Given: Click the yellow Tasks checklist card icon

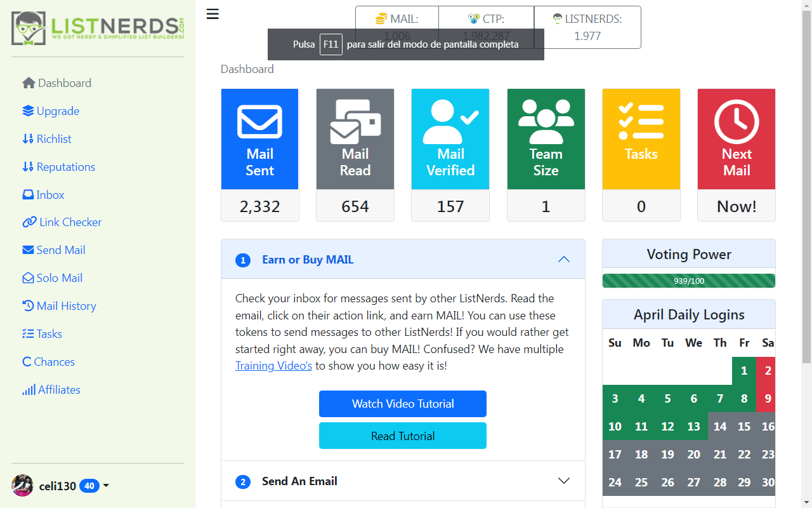Looking at the screenshot, I should 641,121.
